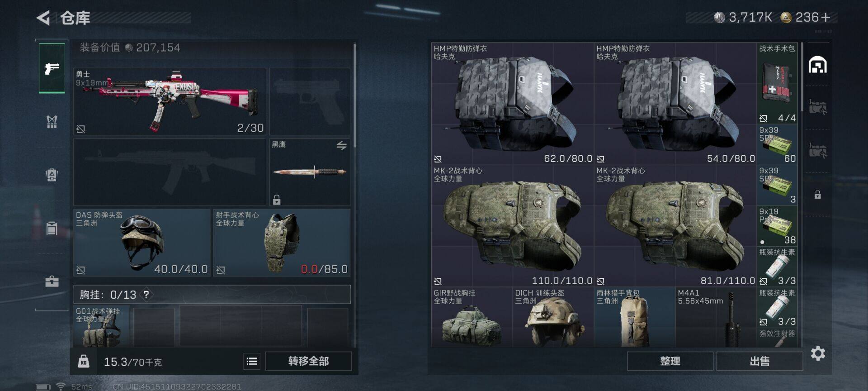Open the settings gear near 出售
This screenshot has height=391, width=868.
(x=818, y=353)
